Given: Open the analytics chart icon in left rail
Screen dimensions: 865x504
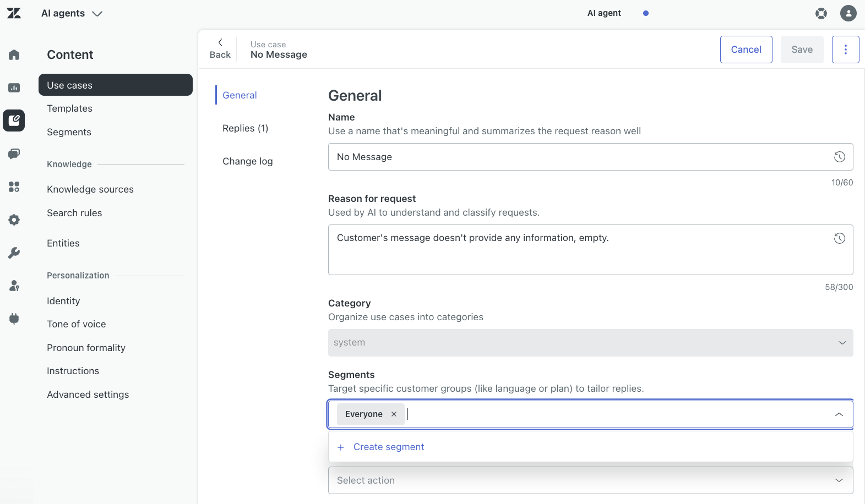Looking at the screenshot, I should click(14, 87).
